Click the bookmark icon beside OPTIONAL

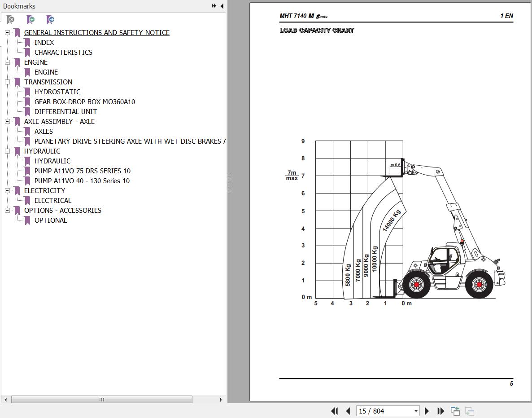point(27,220)
